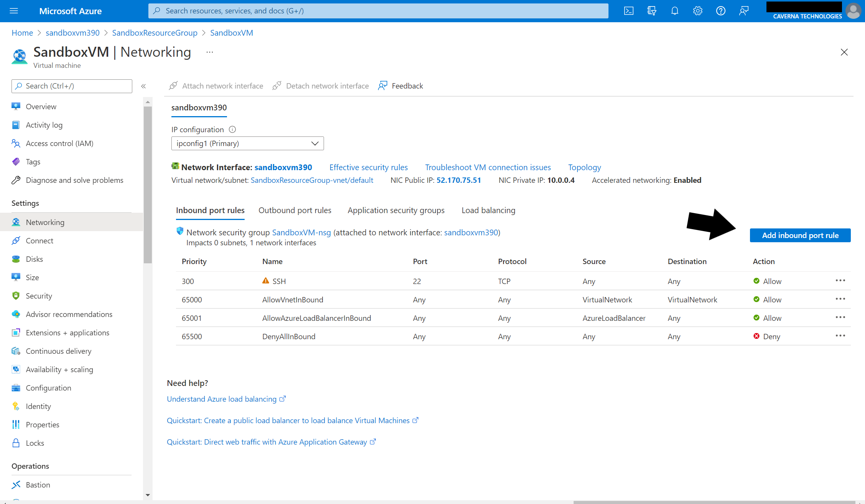This screenshot has height=504, width=865.
Task: Open the portal hamburger menu
Action: tap(14, 11)
